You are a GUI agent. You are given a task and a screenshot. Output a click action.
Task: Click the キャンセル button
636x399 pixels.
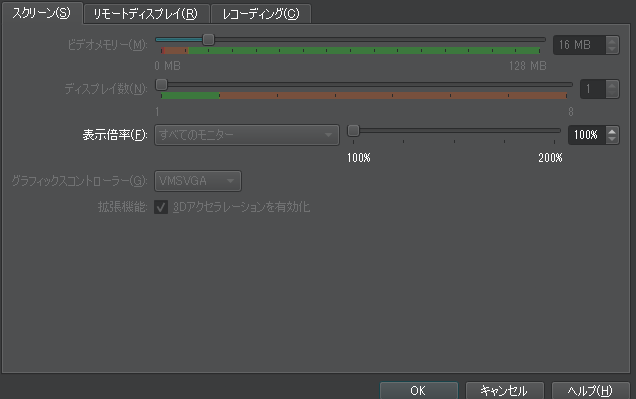coord(504,390)
